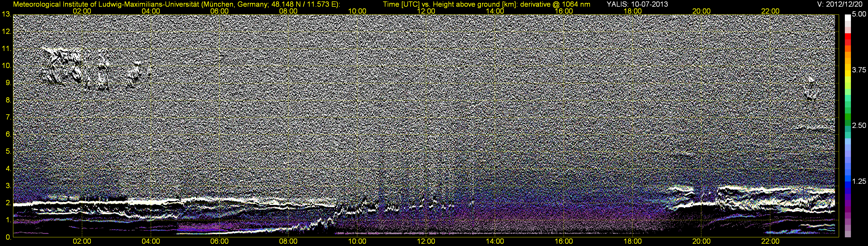
Task: Click the 04:00 label on the bottom time axis
Action: (151, 241)
